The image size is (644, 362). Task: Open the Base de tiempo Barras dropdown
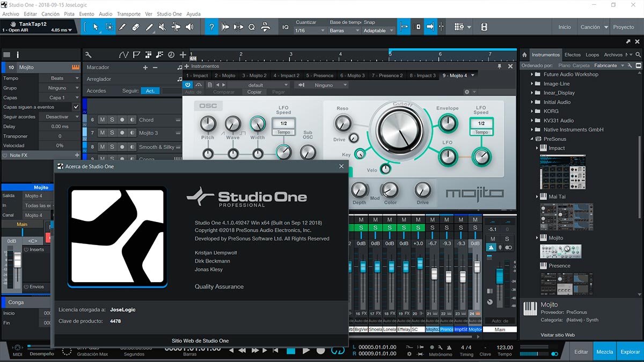point(344,31)
